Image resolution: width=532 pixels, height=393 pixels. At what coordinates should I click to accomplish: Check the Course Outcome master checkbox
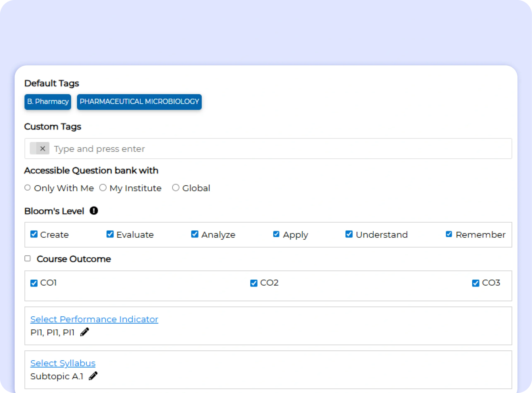(x=28, y=259)
